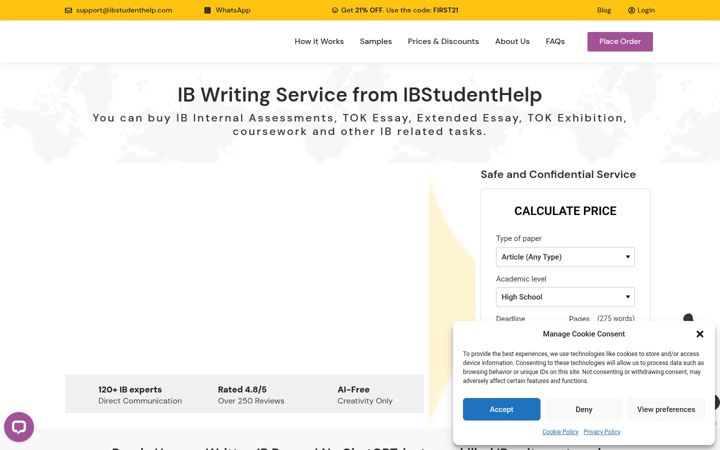Click the Place Order button
Screen dimensions: 720x450
pos(620,42)
